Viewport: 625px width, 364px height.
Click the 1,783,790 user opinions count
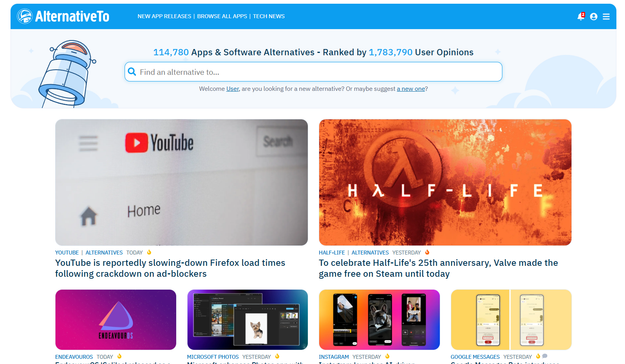click(391, 52)
